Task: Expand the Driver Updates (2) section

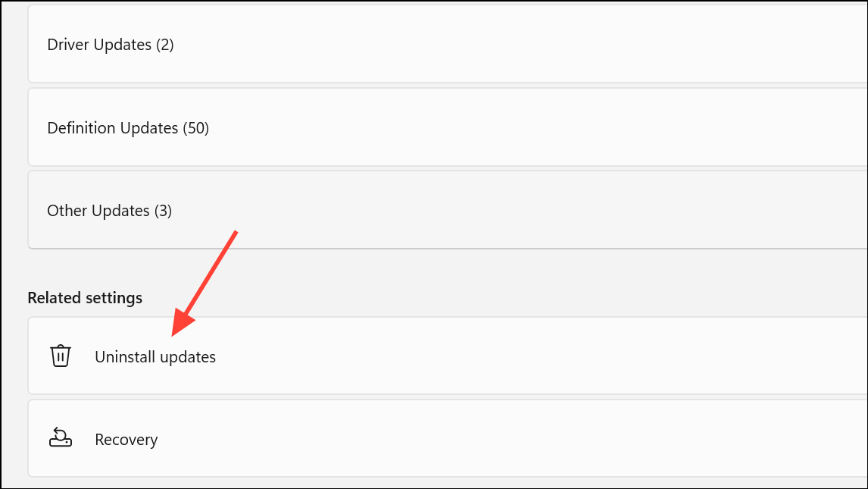Action: [448, 44]
